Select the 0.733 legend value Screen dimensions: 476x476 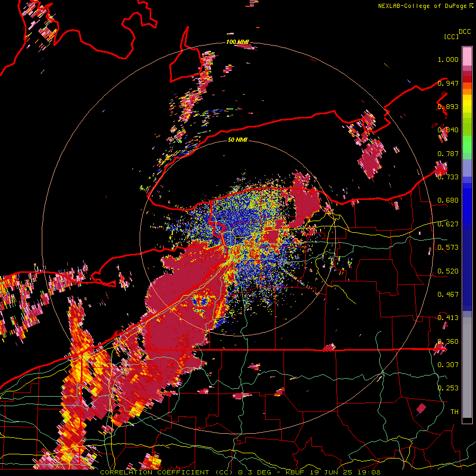(x=448, y=177)
